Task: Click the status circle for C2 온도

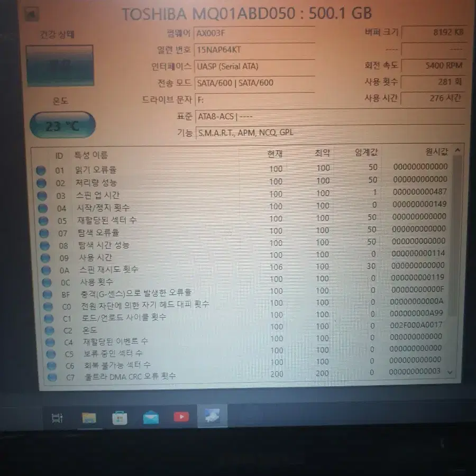Action: pyautogui.click(x=50, y=330)
